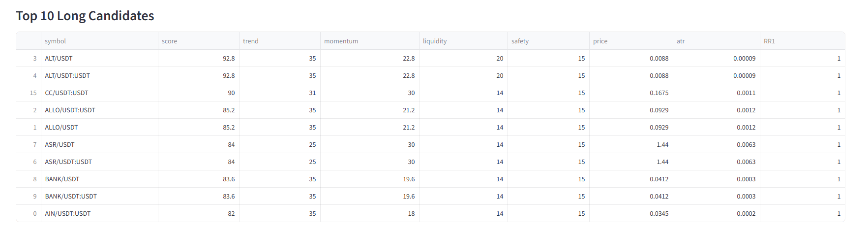
Task: Select the ALT/USDT:USDT symbol cell
Action: [67, 76]
